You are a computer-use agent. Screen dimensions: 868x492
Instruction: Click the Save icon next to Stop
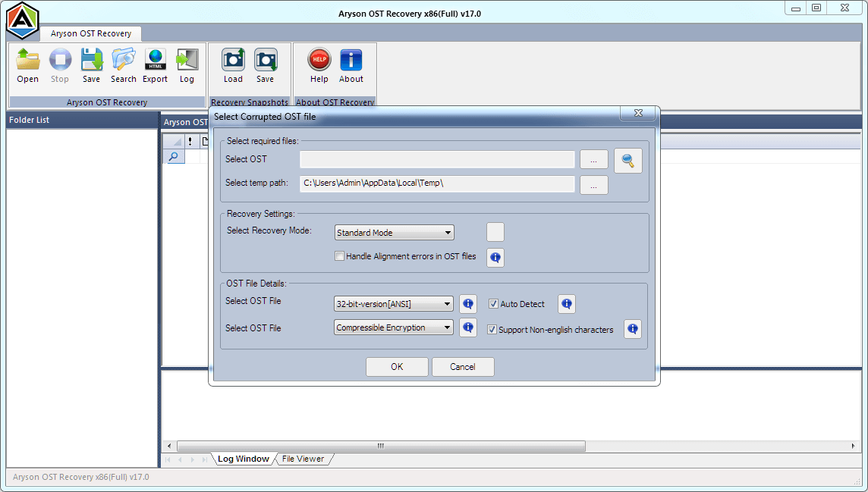[91, 65]
